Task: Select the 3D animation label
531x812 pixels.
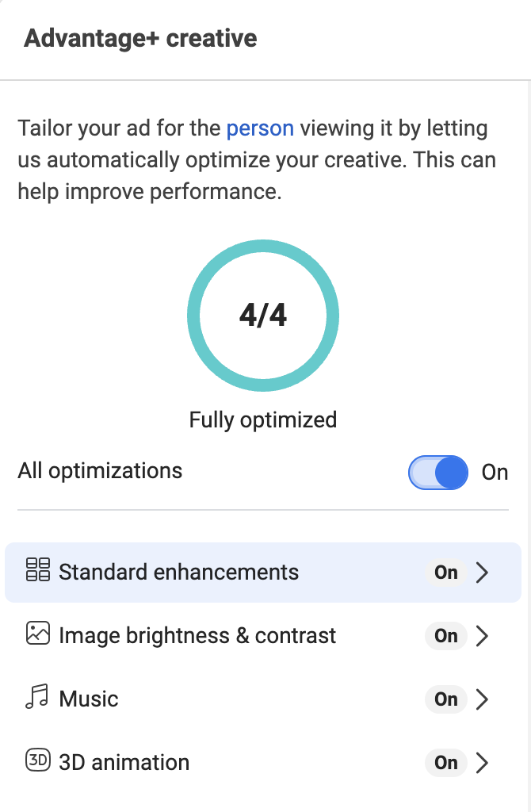Action: 124,762
